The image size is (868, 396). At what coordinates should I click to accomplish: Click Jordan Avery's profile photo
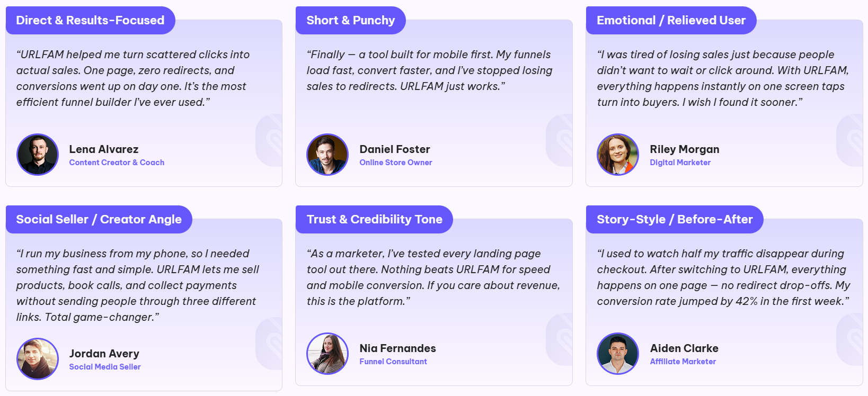pyautogui.click(x=38, y=359)
